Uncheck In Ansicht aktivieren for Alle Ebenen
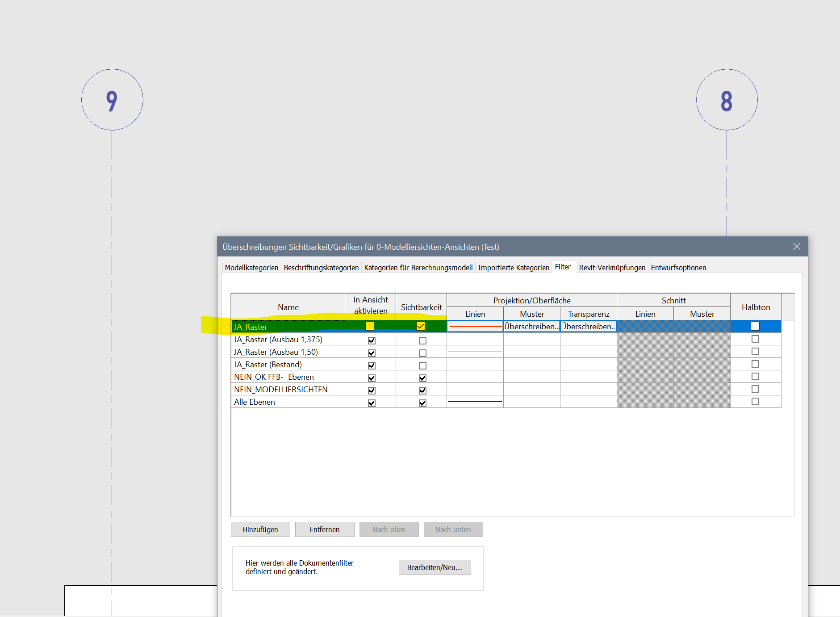Screen dimensions: 840x617 (x=372, y=403)
